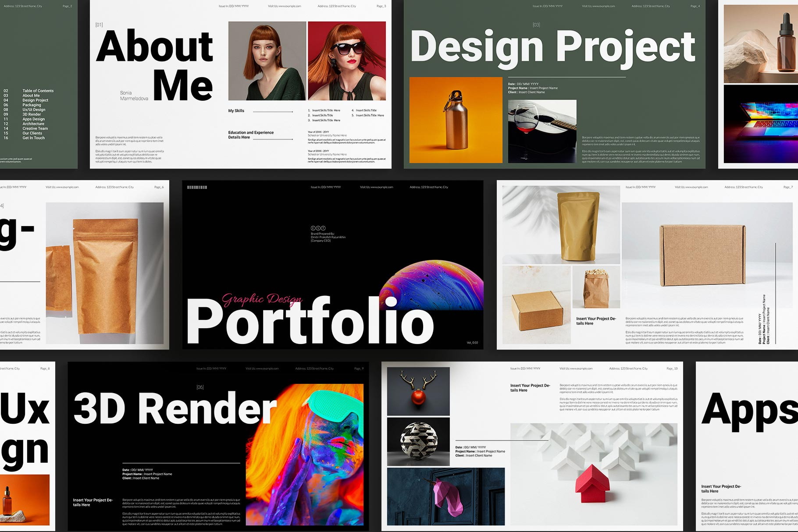The image size is (798, 532).
Task: Select the reindeer antler ornament image
Action: tap(418, 391)
